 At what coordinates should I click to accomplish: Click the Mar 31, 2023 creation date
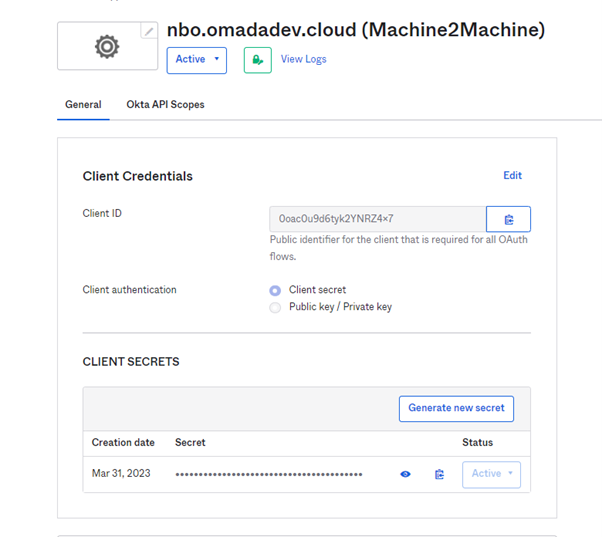(x=121, y=473)
